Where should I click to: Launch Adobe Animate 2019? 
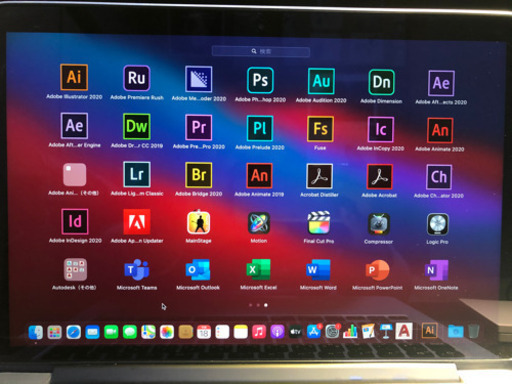[259, 176]
